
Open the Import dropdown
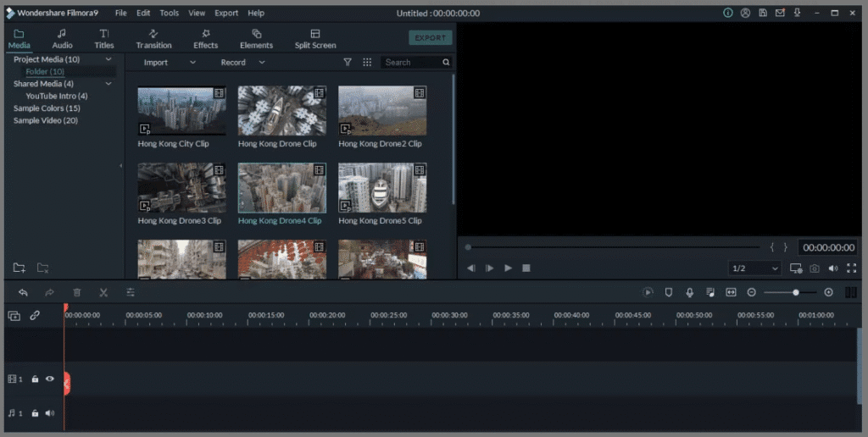[x=170, y=63]
